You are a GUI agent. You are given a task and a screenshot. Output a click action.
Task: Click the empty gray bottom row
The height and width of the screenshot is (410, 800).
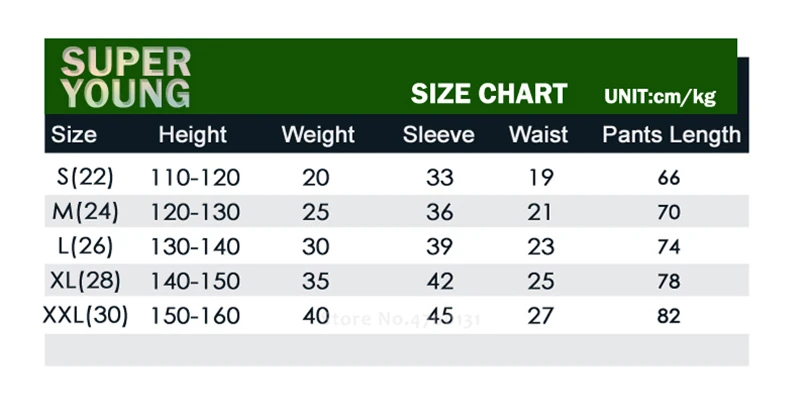point(396,350)
